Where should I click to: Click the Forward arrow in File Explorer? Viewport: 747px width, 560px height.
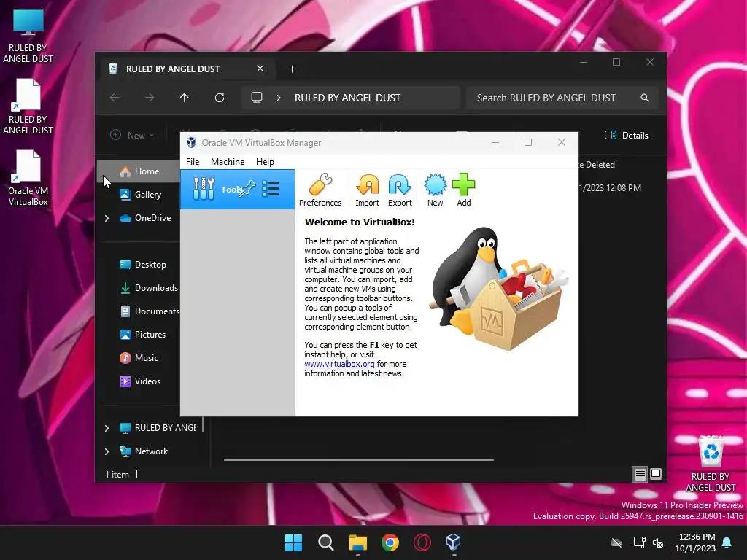150,98
